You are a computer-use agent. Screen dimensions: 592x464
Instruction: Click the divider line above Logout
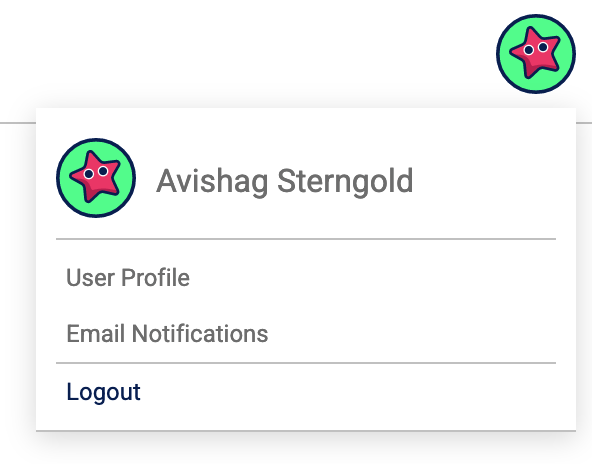tap(306, 363)
